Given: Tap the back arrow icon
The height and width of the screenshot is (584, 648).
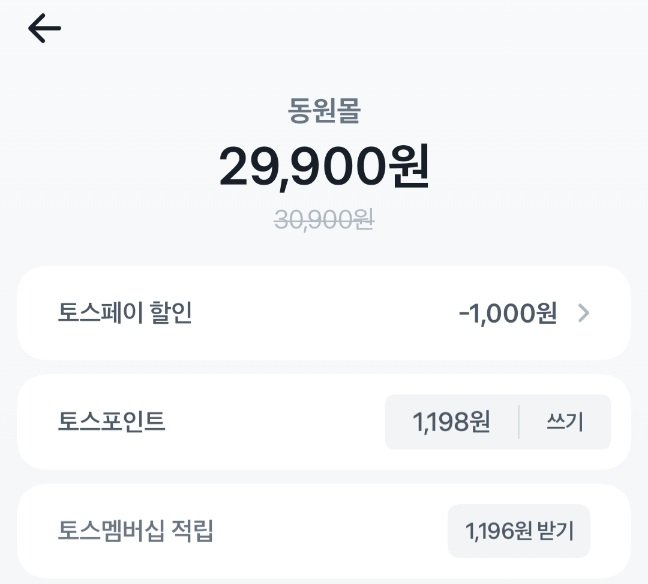Looking at the screenshot, I should [x=45, y=29].
